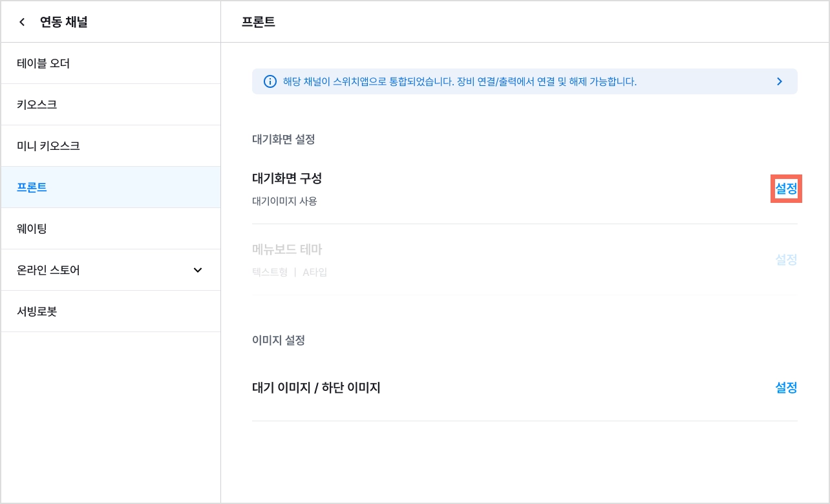Click the 연동 채널 header title
Viewport: 830px width, 504px height.
click(64, 22)
